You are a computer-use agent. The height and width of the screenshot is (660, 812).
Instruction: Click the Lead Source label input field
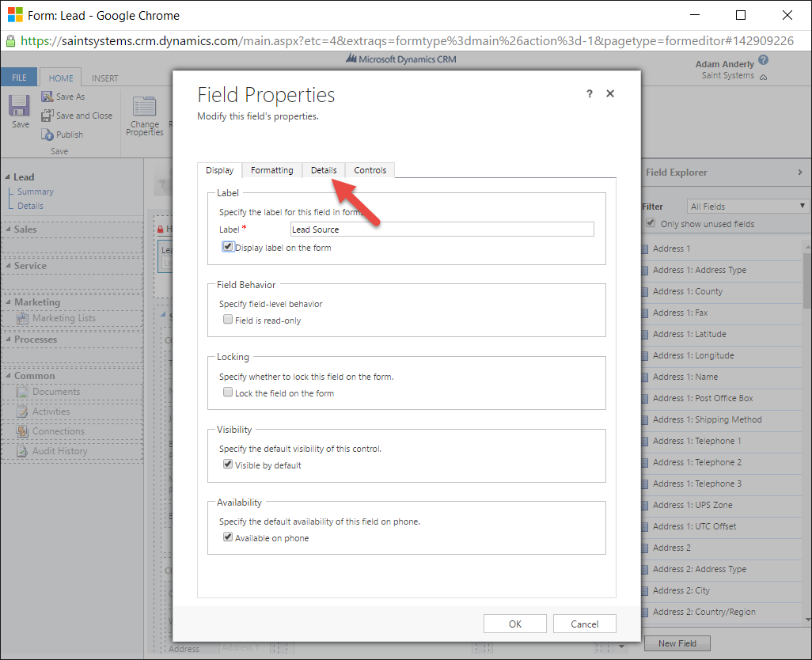pos(442,229)
